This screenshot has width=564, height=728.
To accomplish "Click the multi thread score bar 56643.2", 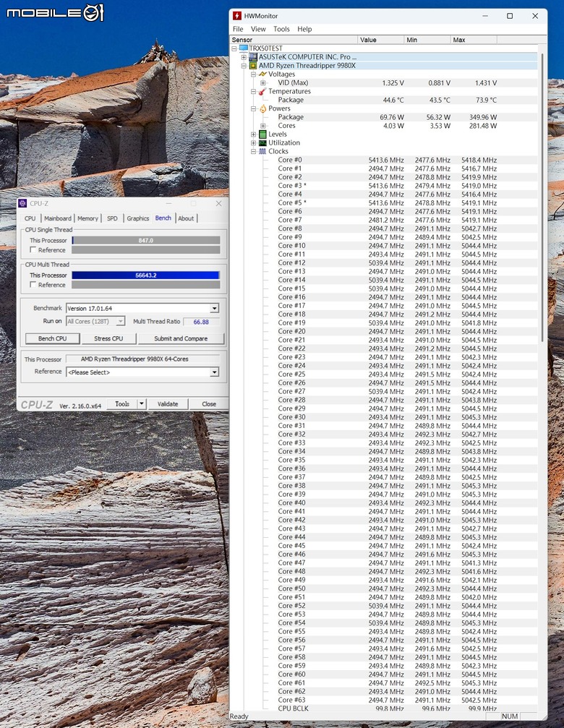I will tap(146, 275).
